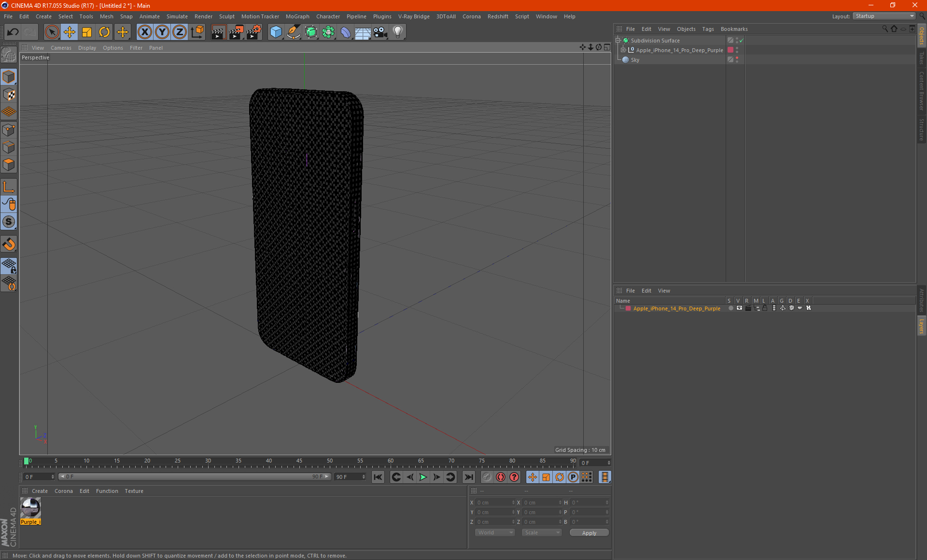Viewport: 927px width, 560px height.
Task: Open the Startup layout dropdown
Action: coord(884,16)
